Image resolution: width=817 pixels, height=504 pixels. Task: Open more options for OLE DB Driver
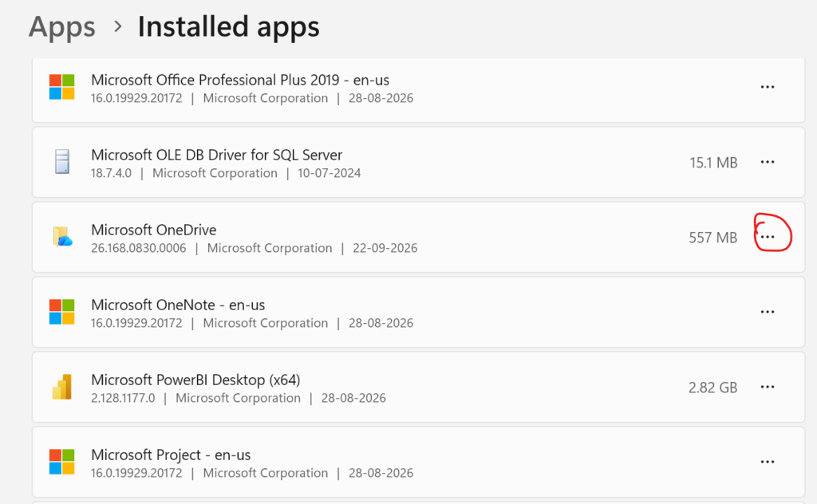pyautogui.click(x=767, y=162)
